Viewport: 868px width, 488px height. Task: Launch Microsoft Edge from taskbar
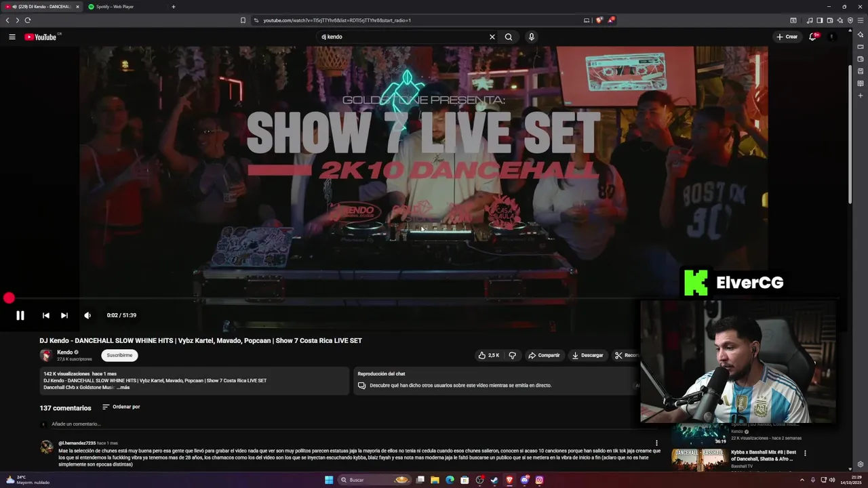(x=450, y=480)
